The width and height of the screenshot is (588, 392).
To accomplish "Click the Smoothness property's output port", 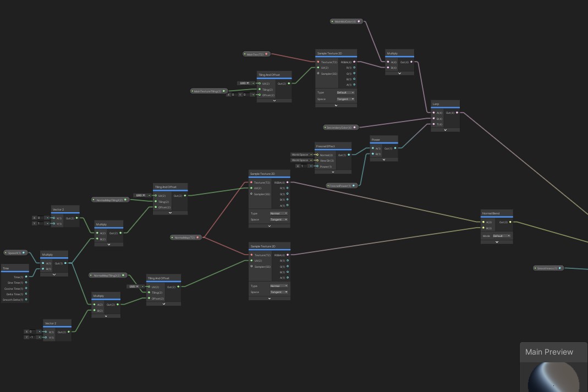I will pyautogui.click(x=561, y=268).
